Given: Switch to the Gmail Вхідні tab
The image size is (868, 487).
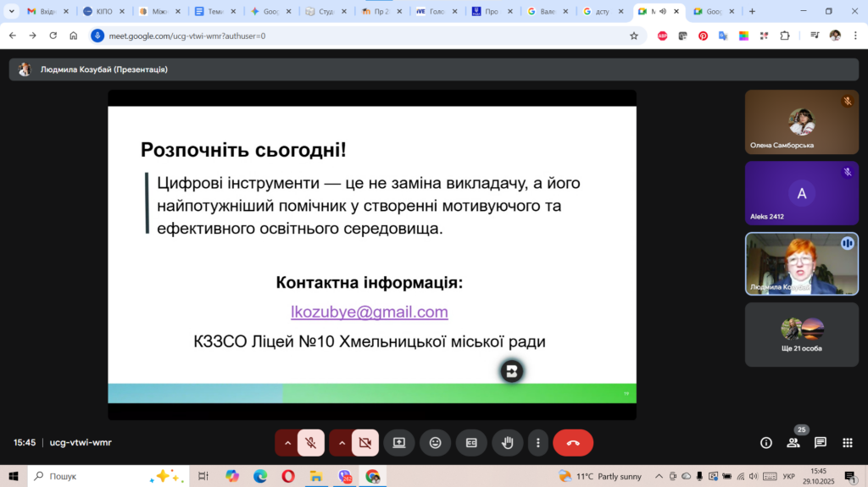Looking at the screenshot, I should coord(42,12).
